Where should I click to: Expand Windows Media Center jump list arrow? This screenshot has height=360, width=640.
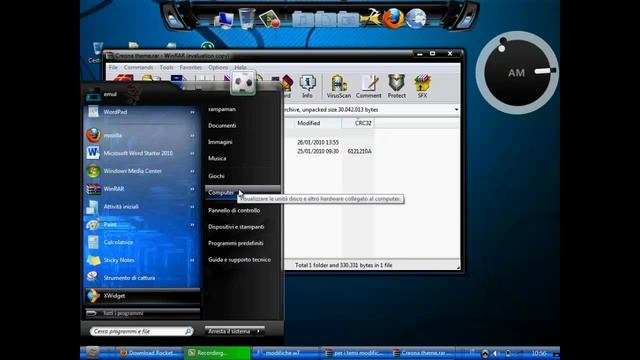tap(192, 171)
